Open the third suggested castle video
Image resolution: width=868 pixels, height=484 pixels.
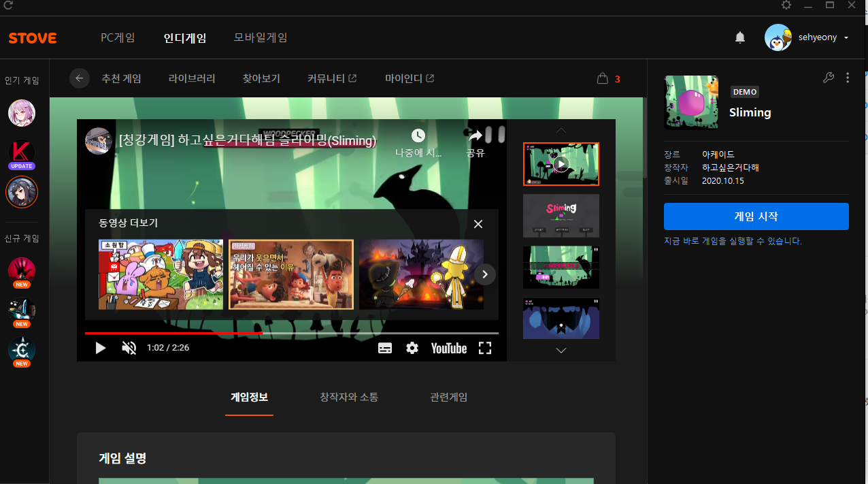(x=421, y=274)
